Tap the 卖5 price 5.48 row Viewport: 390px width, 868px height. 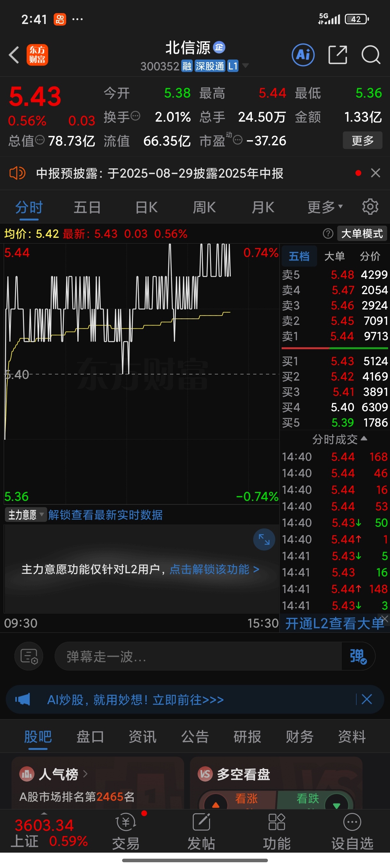(335, 275)
